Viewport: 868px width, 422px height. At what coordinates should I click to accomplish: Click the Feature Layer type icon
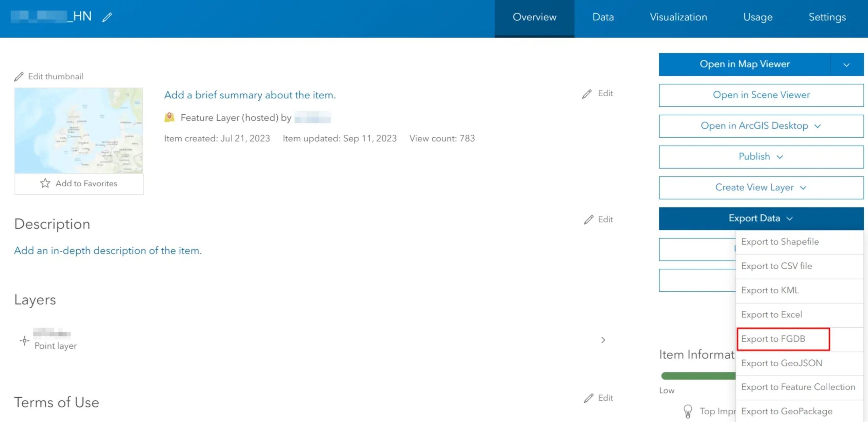pos(170,117)
